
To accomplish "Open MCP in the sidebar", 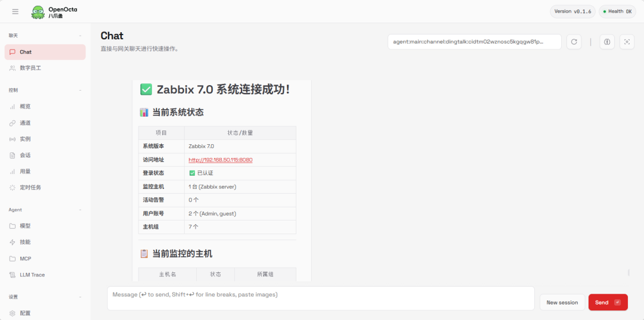I will coord(45,259).
